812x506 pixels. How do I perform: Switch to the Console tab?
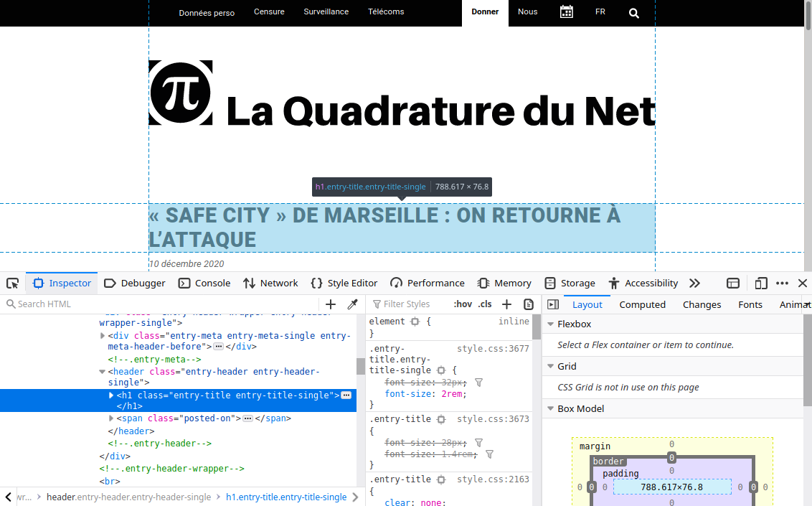[204, 284]
